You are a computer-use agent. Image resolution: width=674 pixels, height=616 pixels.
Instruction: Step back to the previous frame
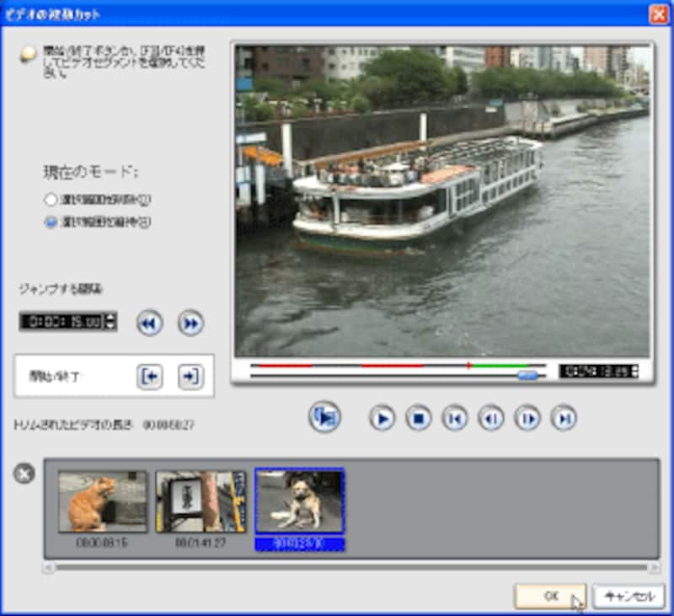point(491,417)
